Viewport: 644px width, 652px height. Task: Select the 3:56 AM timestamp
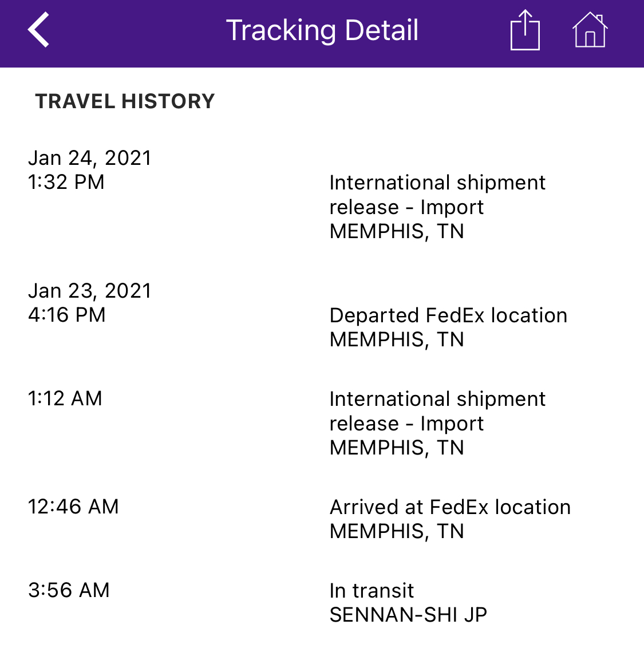coord(69,590)
